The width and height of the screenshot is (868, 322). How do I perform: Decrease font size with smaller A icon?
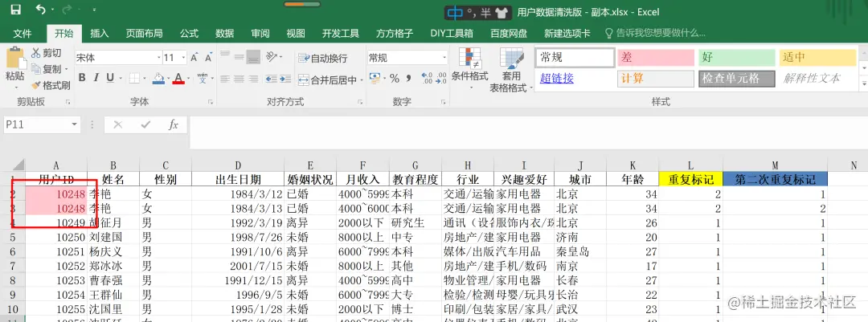[x=208, y=58]
